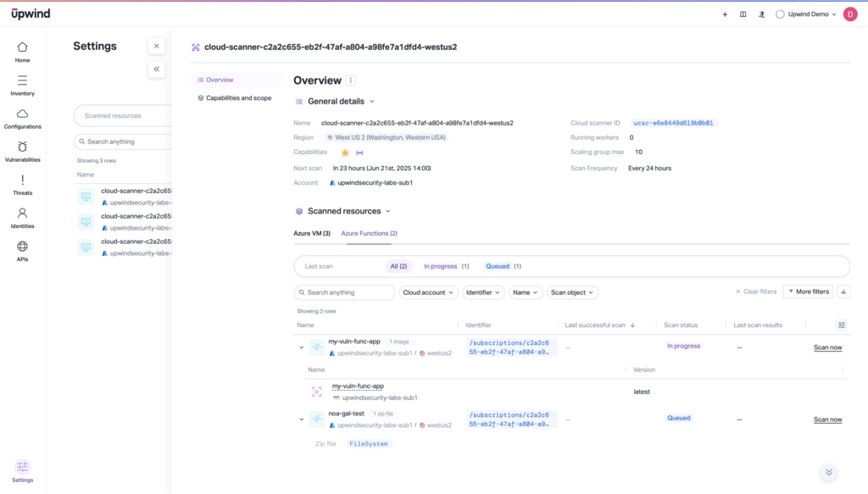868x494 pixels.
Task: Close the Settings panel
Action: pos(156,46)
